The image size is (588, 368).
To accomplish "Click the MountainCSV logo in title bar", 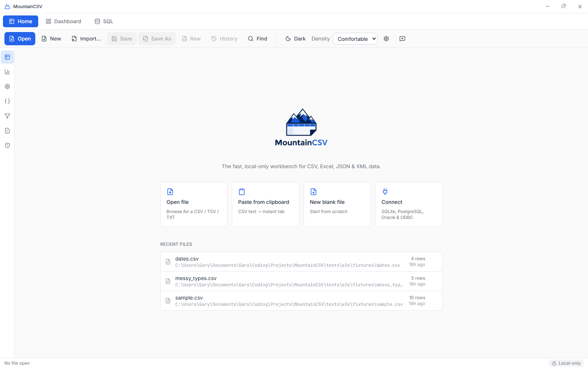I will pos(7,7).
